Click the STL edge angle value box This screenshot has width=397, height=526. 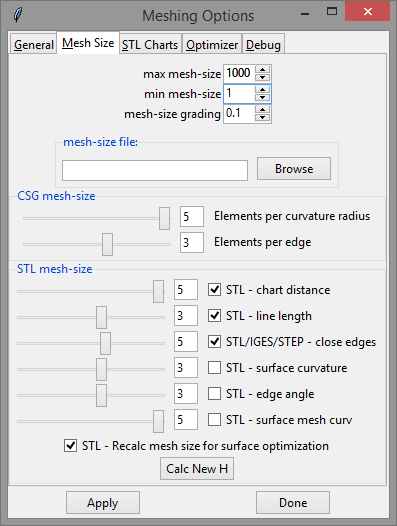pyautogui.click(x=186, y=393)
